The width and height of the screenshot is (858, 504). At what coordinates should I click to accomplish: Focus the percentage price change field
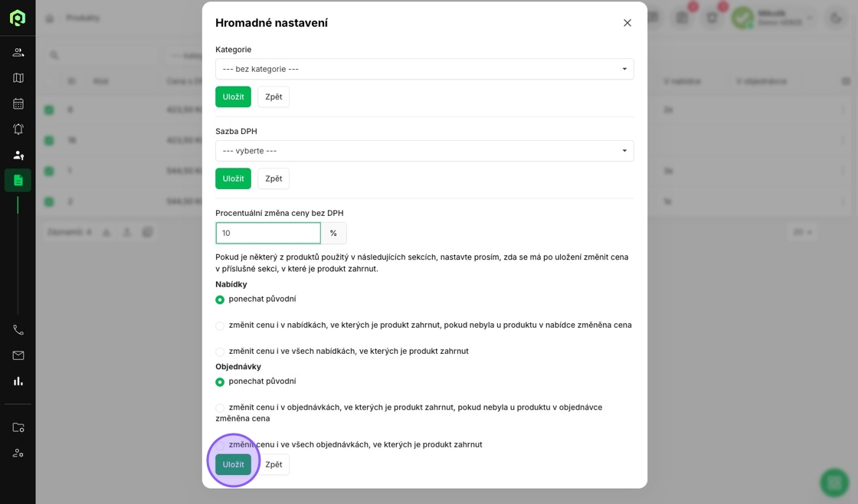(268, 233)
